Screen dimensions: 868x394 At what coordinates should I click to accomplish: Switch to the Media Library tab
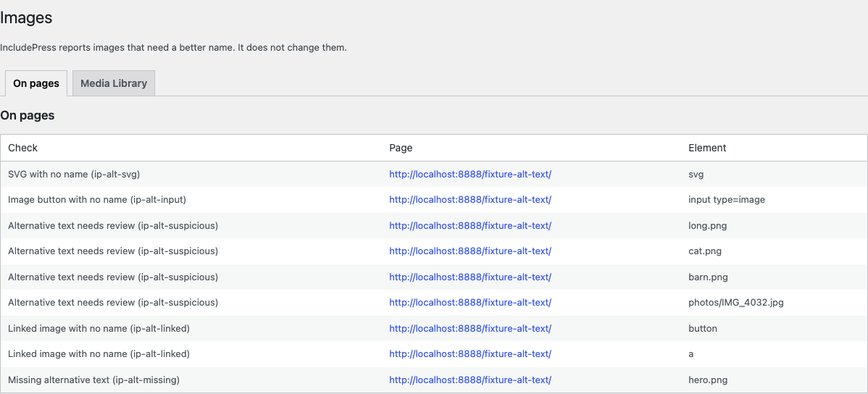[x=114, y=83]
